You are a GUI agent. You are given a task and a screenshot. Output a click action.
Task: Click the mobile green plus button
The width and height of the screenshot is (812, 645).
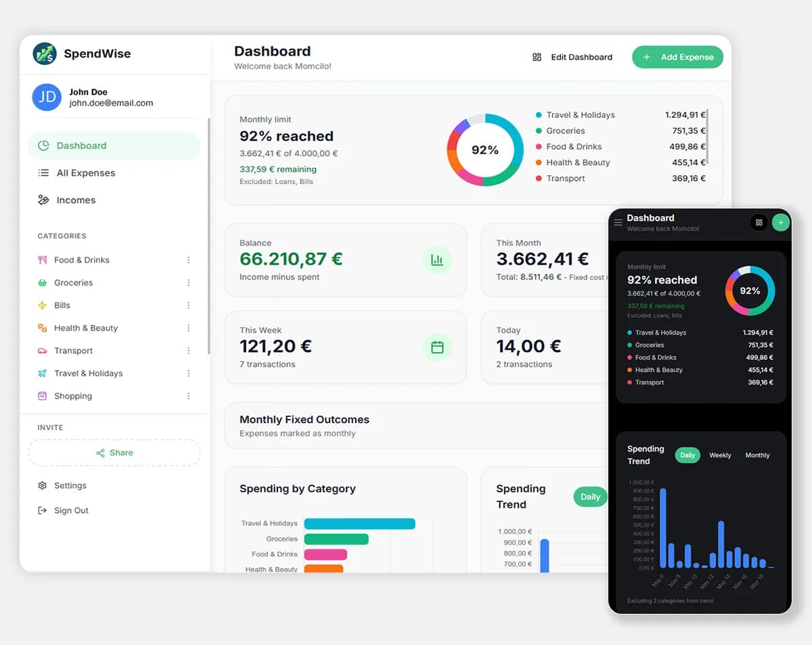click(x=781, y=222)
